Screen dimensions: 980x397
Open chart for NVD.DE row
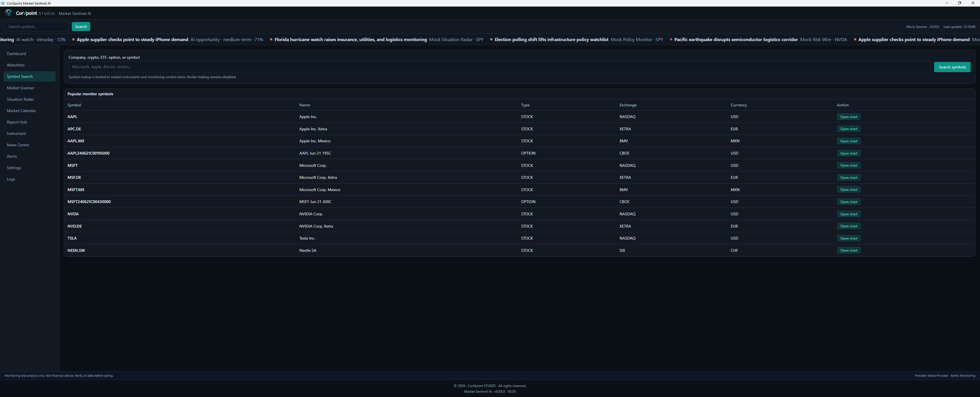(848, 226)
